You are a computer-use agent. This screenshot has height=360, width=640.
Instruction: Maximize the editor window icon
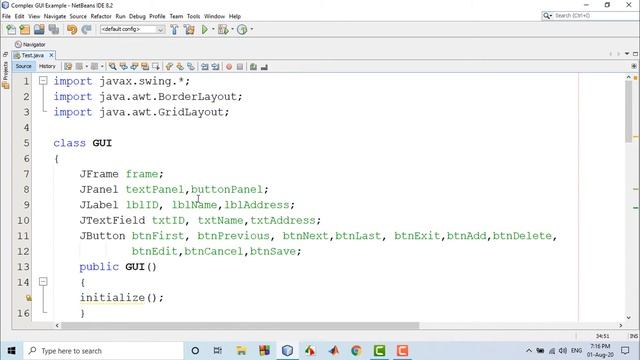[x=636, y=54]
